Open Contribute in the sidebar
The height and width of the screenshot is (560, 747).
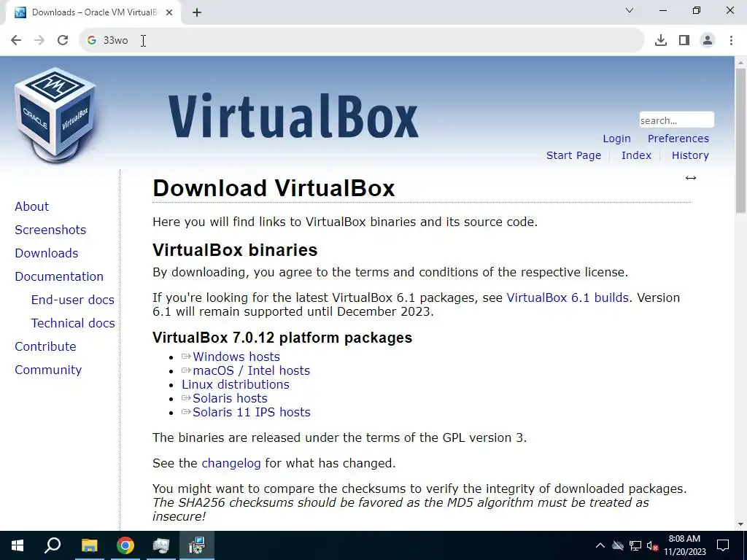point(45,346)
